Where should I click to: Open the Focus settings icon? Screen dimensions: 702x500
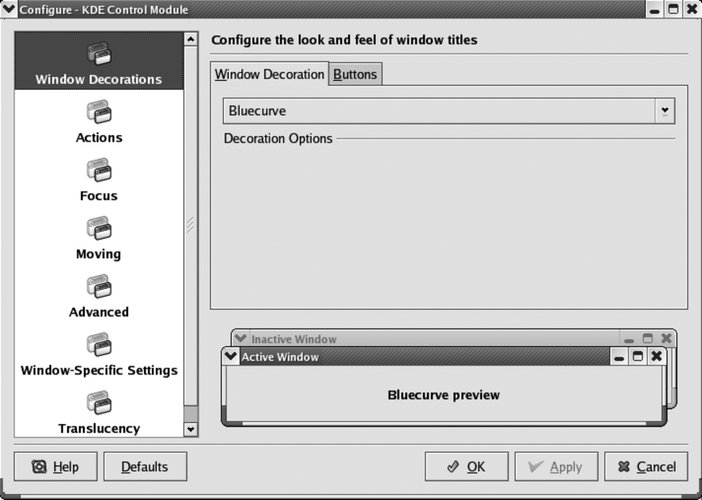pyautogui.click(x=99, y=170)
